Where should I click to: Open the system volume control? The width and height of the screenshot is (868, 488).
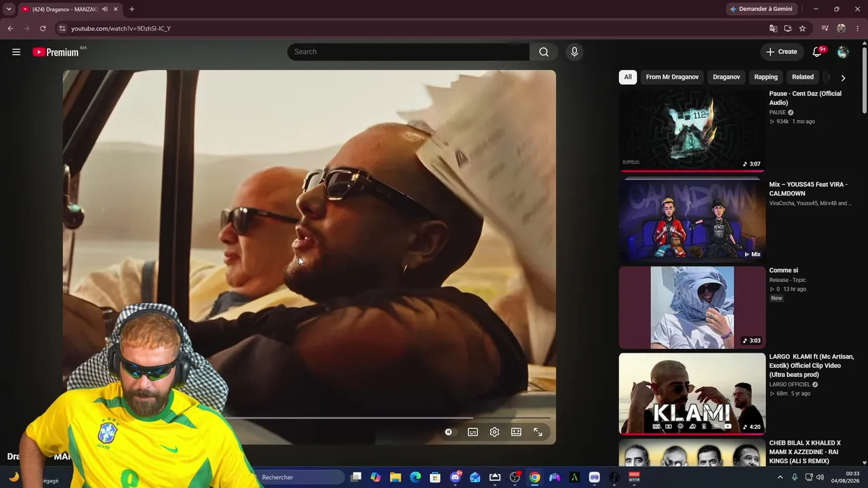[820, 477]
